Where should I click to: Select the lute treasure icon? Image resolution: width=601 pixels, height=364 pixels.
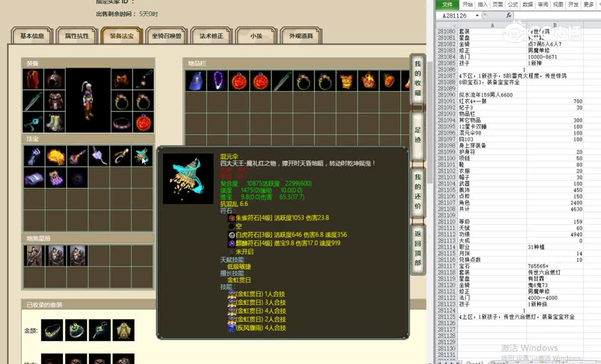pos(77,156)
